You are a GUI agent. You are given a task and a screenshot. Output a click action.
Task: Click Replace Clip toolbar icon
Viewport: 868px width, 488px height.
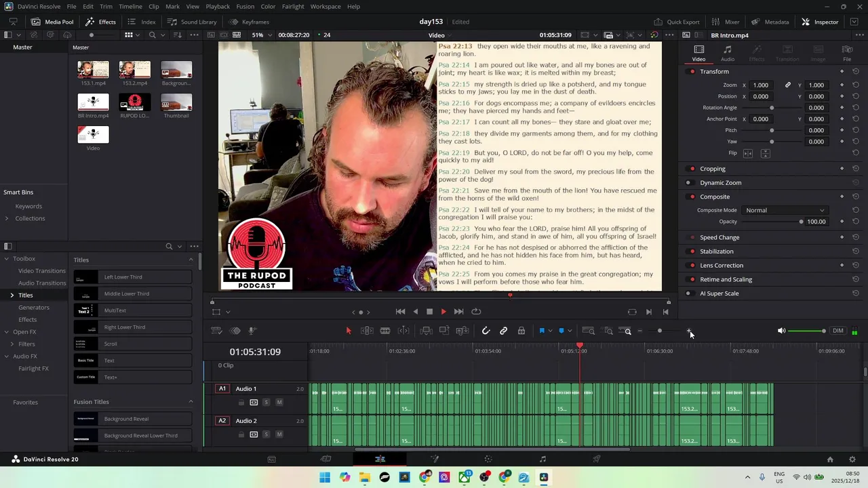click(462, 331)
